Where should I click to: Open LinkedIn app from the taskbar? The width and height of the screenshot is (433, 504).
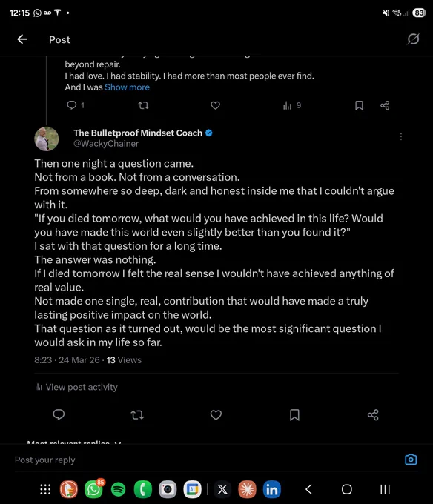point(272,489)
